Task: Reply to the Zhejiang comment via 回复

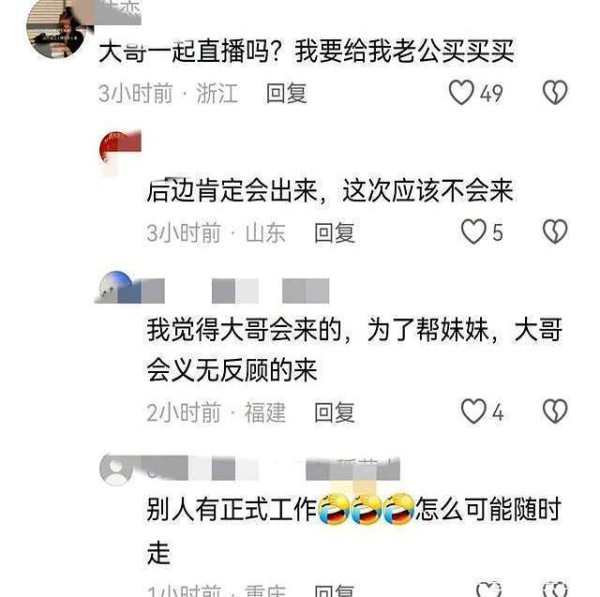Action: click(x=287, y=93)
